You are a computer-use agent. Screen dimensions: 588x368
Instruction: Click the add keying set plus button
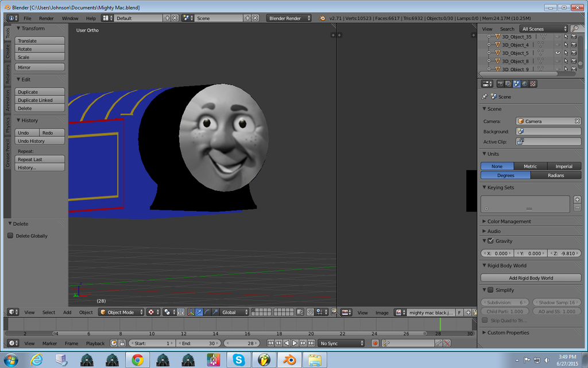pyautogui.click(x=578, y=200)
